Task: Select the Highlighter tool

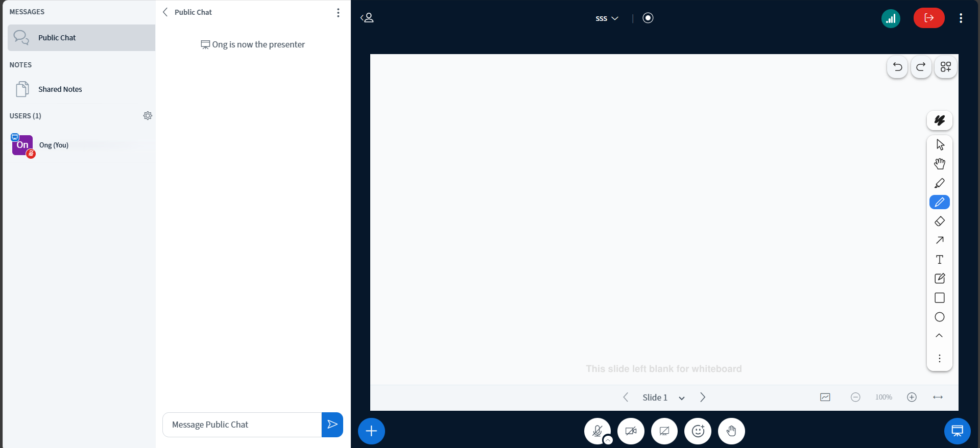Action: click(939, 183)
